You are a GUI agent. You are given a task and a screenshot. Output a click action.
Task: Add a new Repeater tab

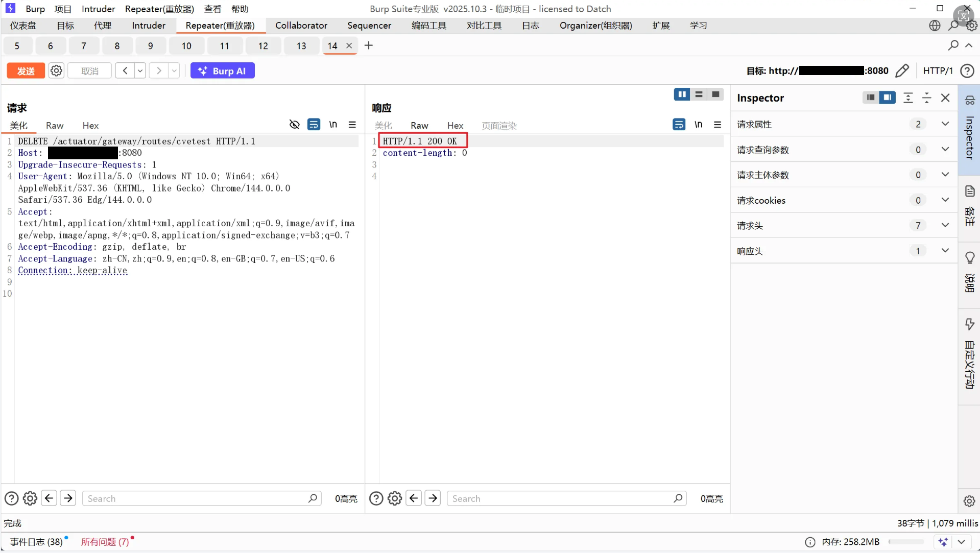(368, 45)
